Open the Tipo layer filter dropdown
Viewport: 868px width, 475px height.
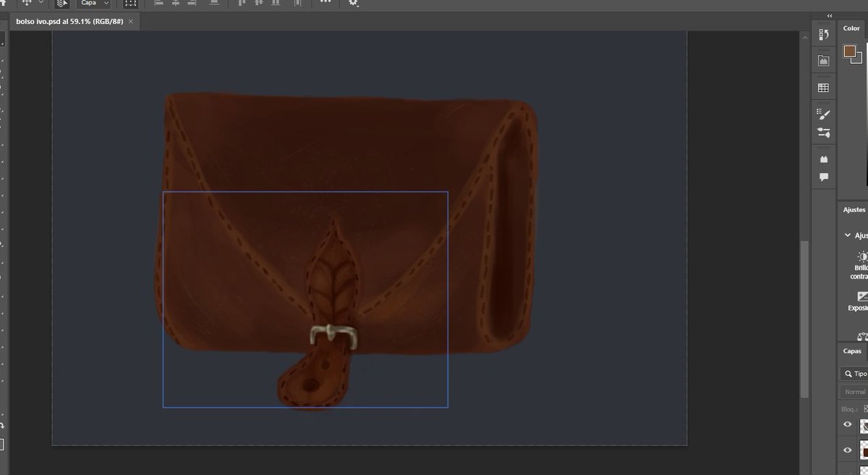[856, 374]
